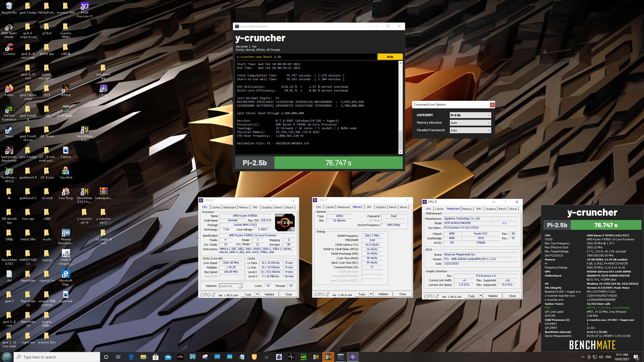Open Heaven Benchmark desktop icon
Image resolution: width=644 pixels, height=362 pixels.
[x=66, y=236]
